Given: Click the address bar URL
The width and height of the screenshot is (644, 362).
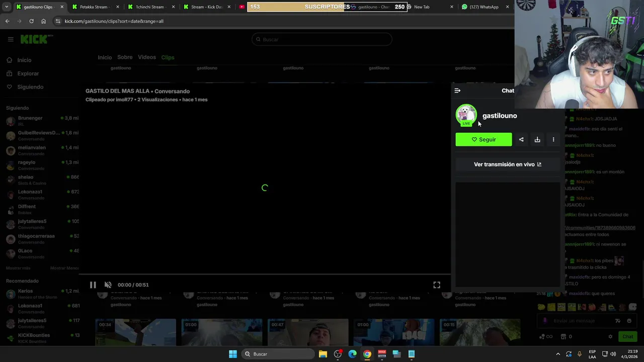Looking at the screenshot, I should pos(114,21).
